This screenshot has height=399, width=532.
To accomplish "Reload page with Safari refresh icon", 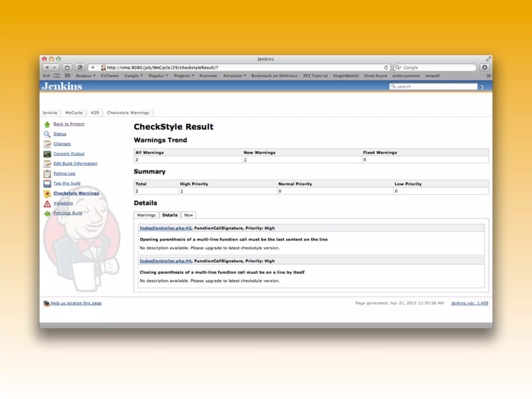I will 386,68.
